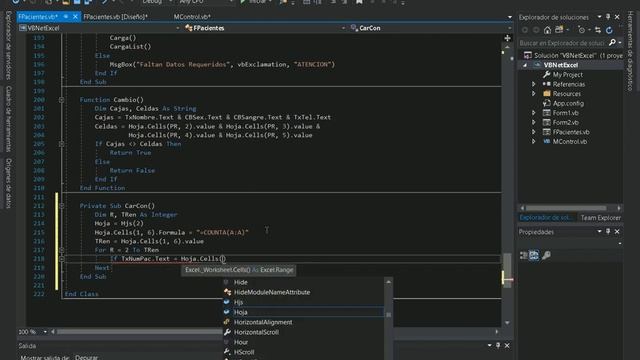The height and width of the screenshot is (360, 640).
Task: Open the 100 % zoom dropdown
Action: click(45, 332)
